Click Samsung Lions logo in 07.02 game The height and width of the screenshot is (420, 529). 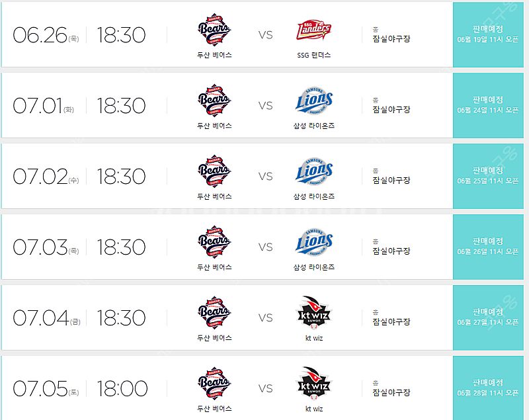click(x=313, y=171)
